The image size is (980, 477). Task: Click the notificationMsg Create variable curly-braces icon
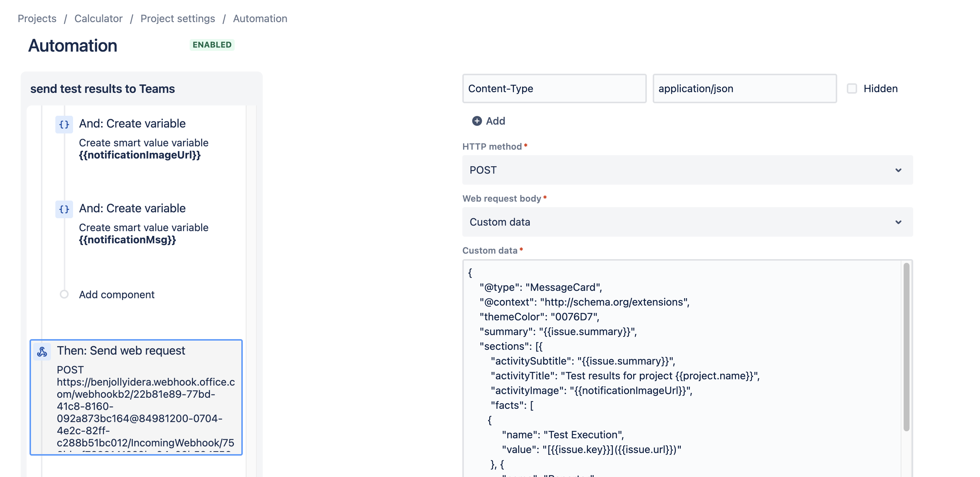click(64, 209)
